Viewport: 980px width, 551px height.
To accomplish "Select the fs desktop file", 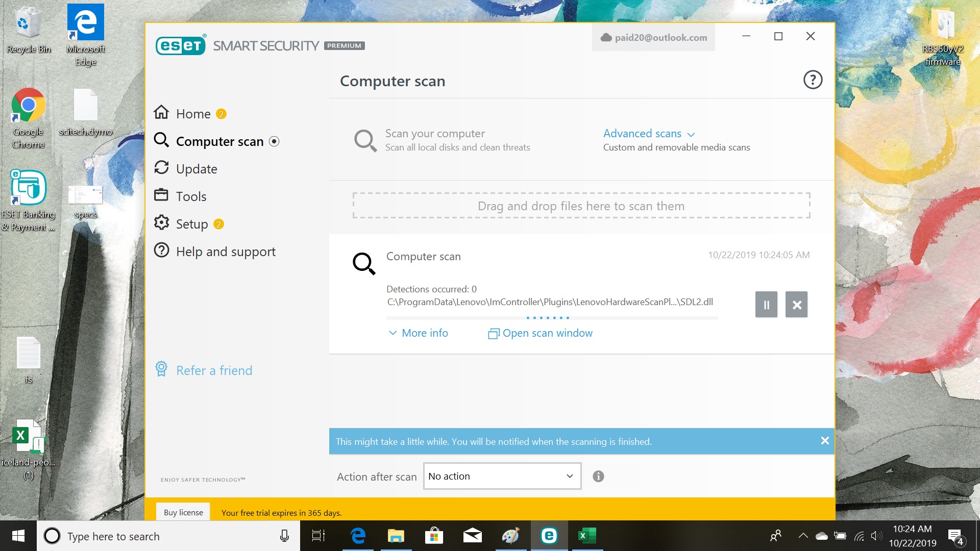I will [29, 360].
